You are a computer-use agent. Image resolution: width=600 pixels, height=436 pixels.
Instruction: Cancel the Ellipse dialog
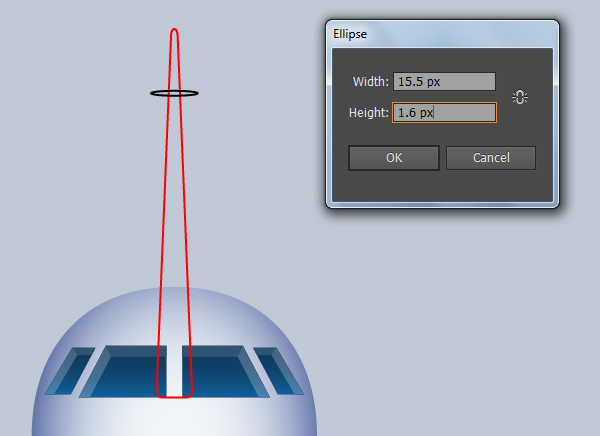point(491,158)
